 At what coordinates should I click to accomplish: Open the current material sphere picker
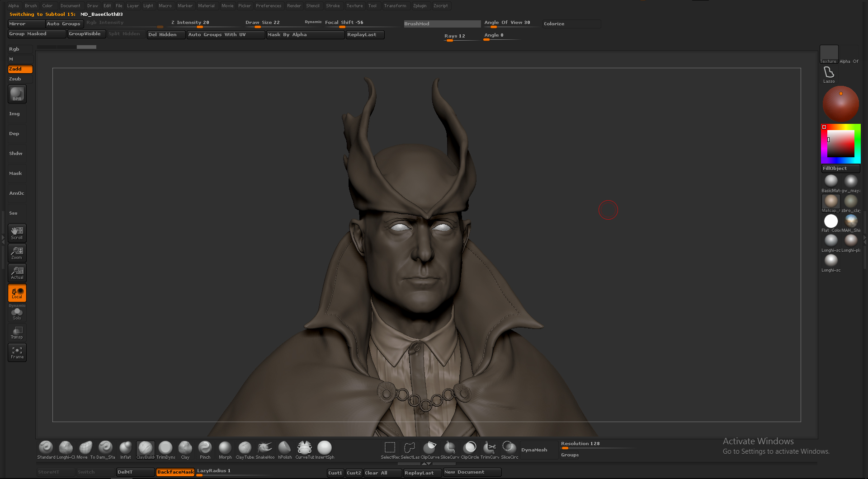click(841, 103)
